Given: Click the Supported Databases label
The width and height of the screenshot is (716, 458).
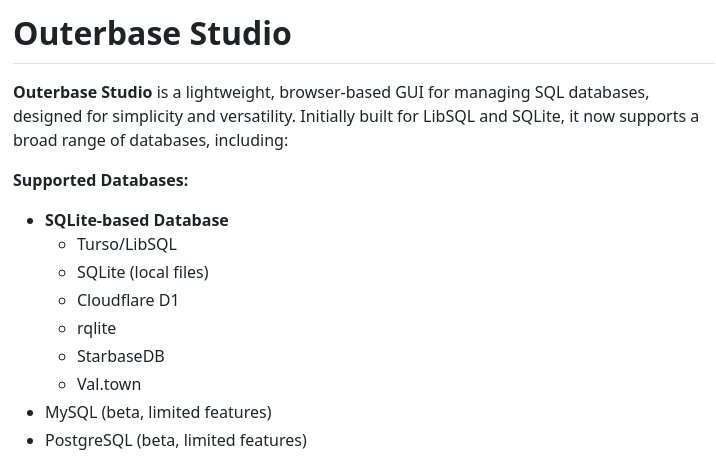Looking at the screenshot, I should click(x=100, y=180).
